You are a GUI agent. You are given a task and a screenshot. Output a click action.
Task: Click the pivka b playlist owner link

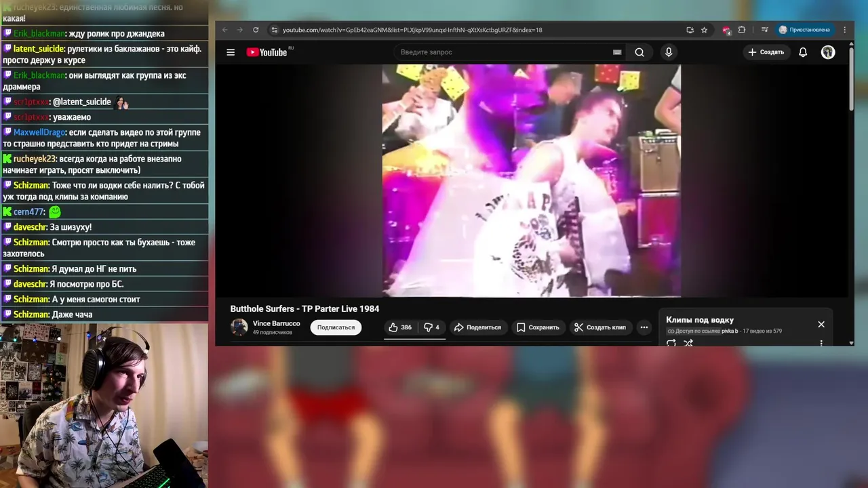[730, 331]
